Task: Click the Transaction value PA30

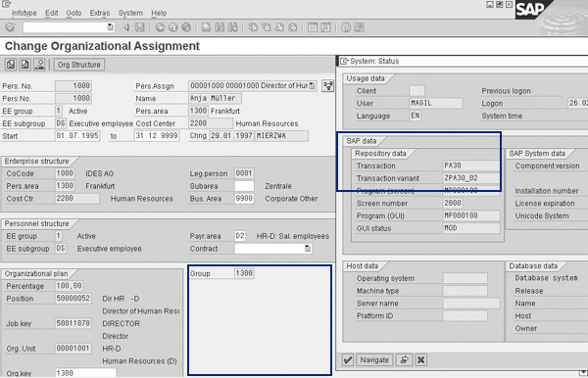Action: point(471,165)
